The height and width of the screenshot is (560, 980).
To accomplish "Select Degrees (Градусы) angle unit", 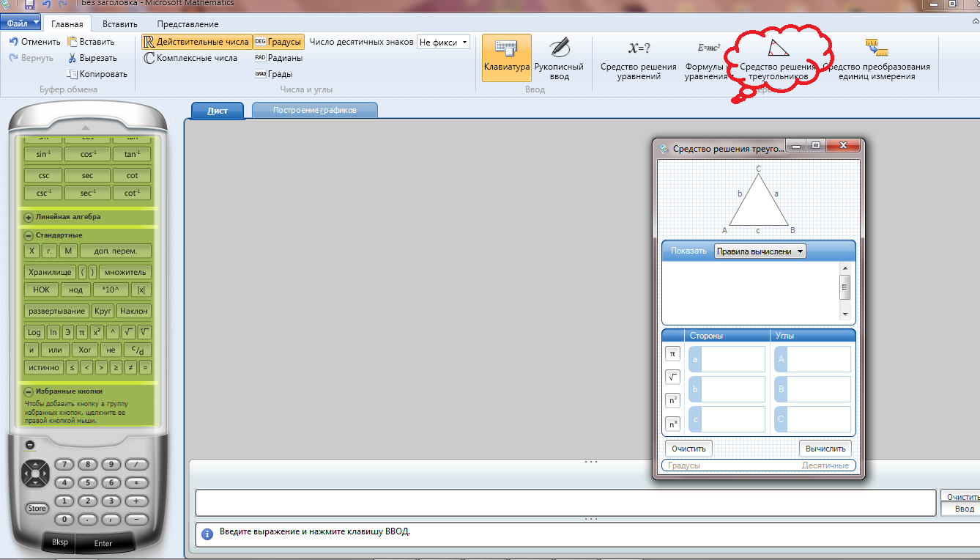I will [x=278, y=42].
